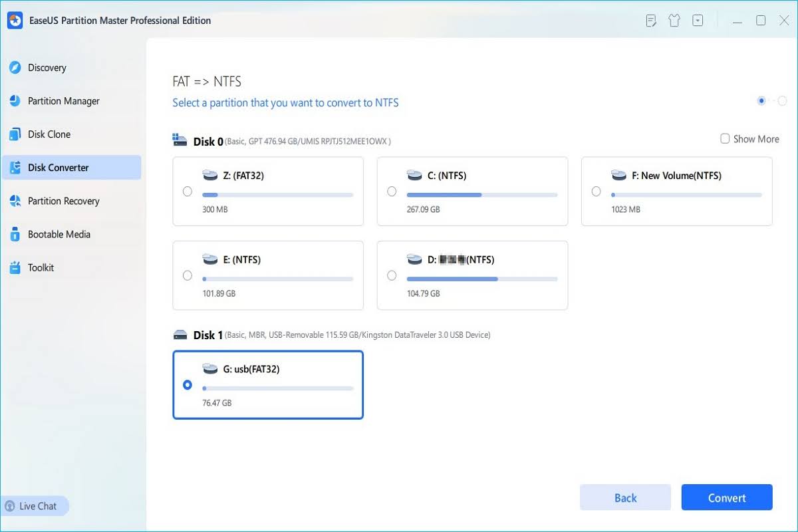Viewport: 798px width, 532px height.
Task: Click the Convert button
Action: 727,497
